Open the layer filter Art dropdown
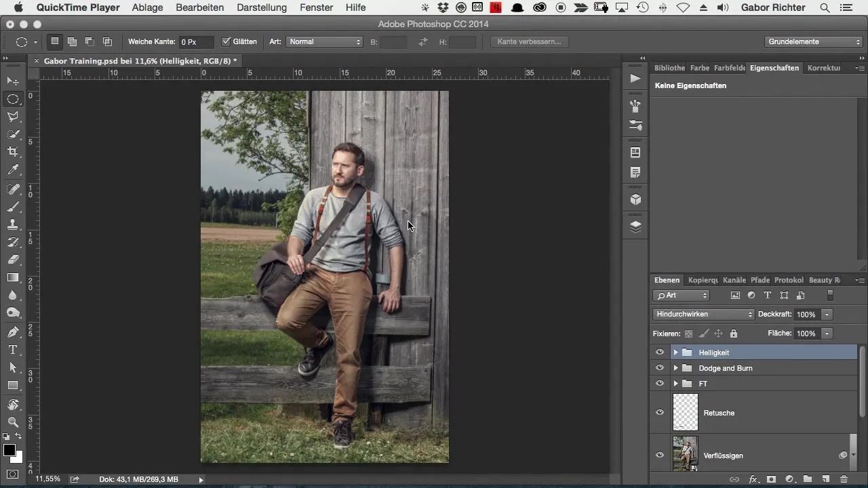 [681, 296]
